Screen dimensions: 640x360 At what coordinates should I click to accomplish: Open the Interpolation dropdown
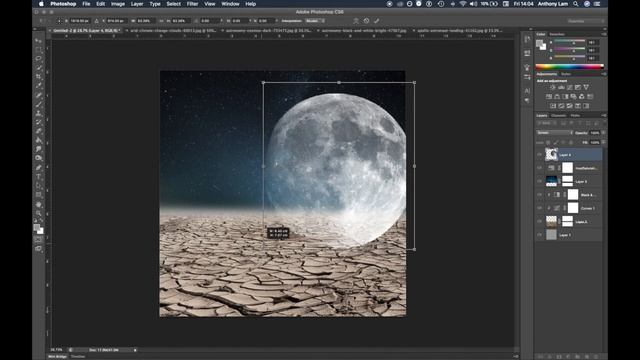(315, 21)
